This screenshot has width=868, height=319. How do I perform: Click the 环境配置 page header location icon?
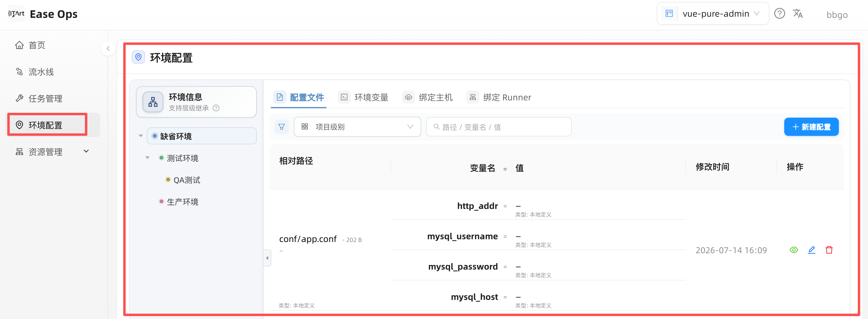[x=138, y=57]
